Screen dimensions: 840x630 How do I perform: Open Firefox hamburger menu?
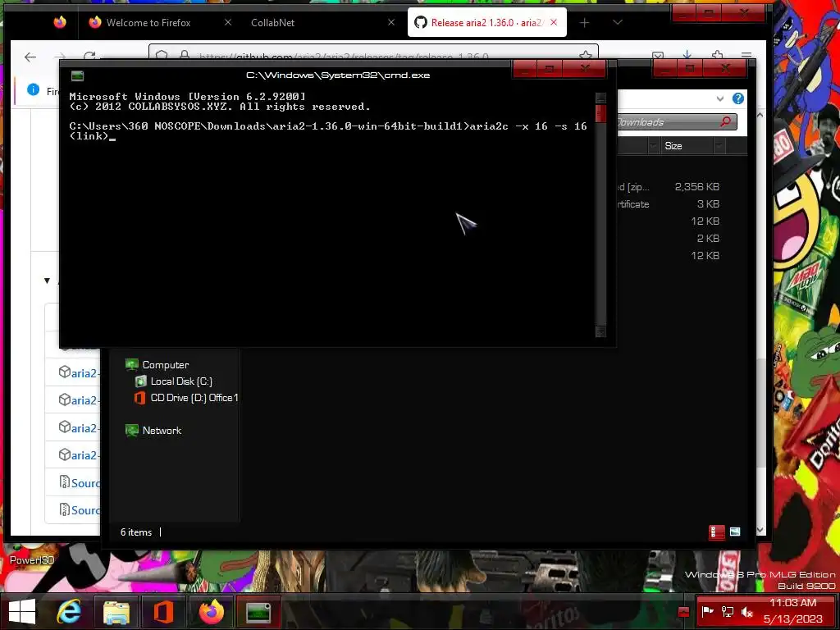tap(746, 55)
